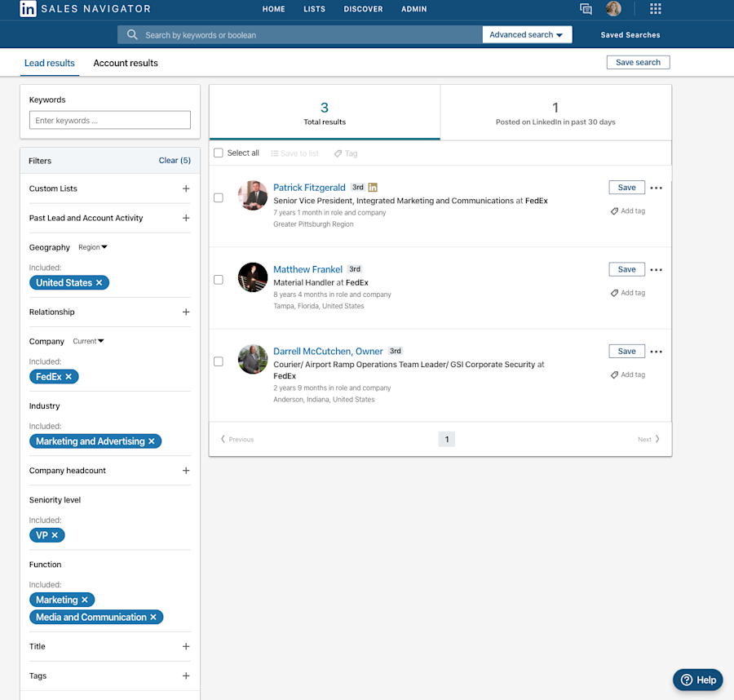The width and height of the screenshot is (734, 700).
Task: Add tag to Darrell McCutchen
Action: (628, 374)
